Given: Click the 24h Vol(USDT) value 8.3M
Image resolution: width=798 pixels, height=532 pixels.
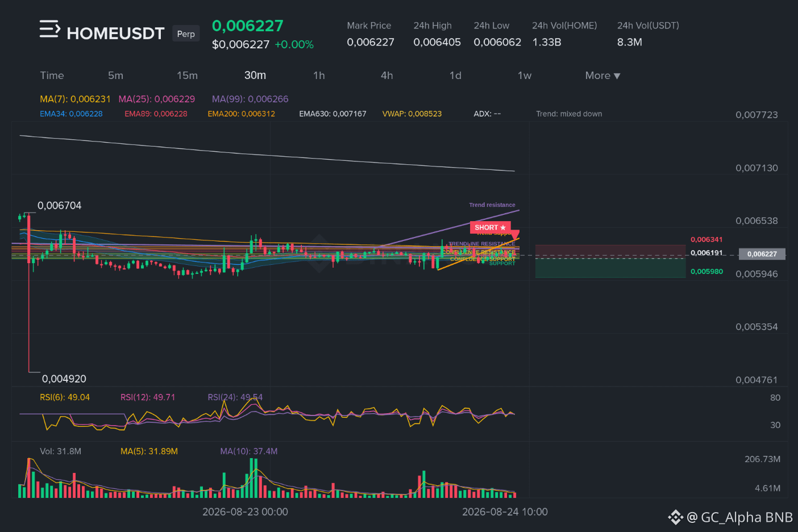Looking at the screenshot, I should click(630, 42).
